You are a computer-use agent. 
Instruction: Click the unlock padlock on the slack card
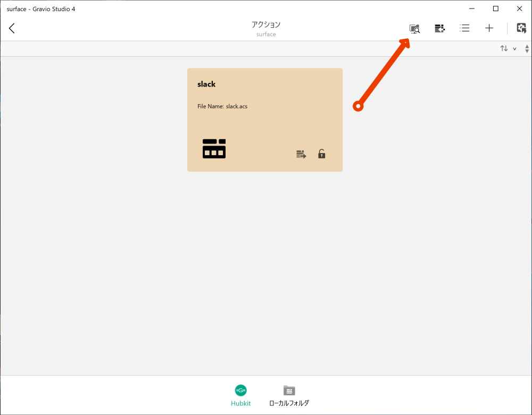[x=321, y=154]
